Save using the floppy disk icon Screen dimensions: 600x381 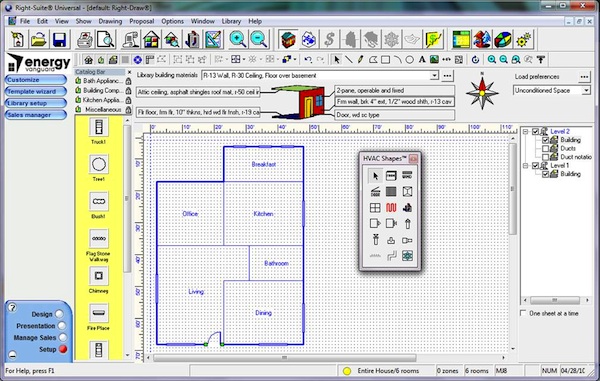click(59, 39)
